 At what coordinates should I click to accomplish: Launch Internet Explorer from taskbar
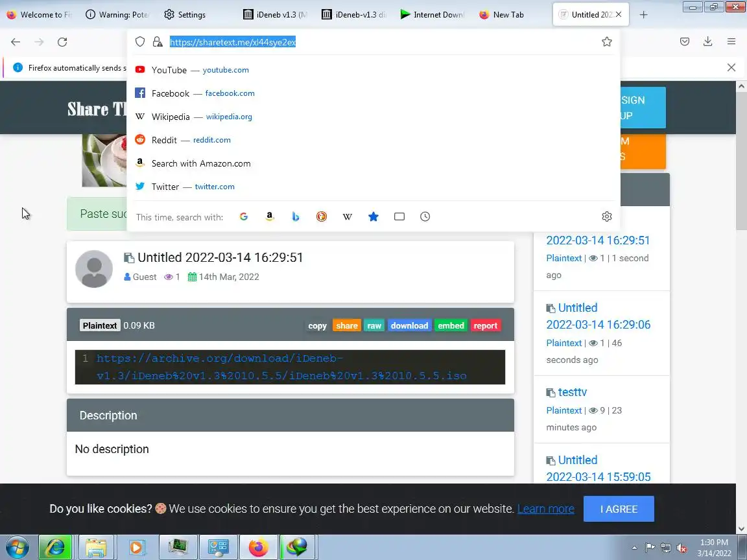click(54, 547)
